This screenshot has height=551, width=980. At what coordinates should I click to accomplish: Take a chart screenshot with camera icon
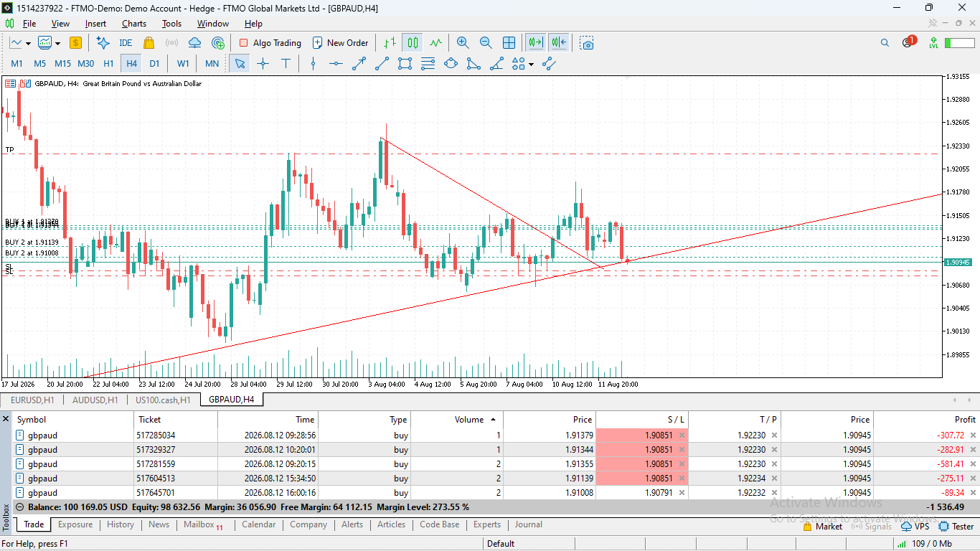click(587, 43)
